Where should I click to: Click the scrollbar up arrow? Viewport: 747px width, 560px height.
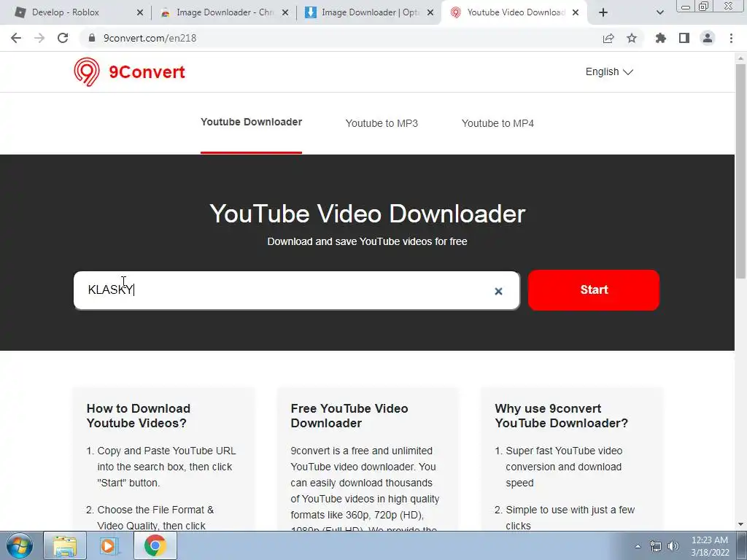coord(740,58)
